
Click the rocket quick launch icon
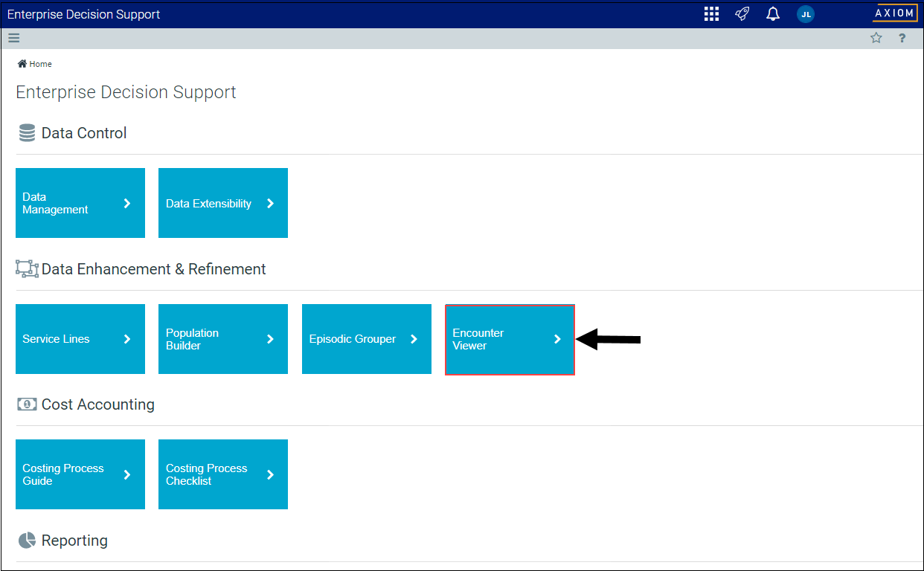pyautogui.click(x=742, y=14)
